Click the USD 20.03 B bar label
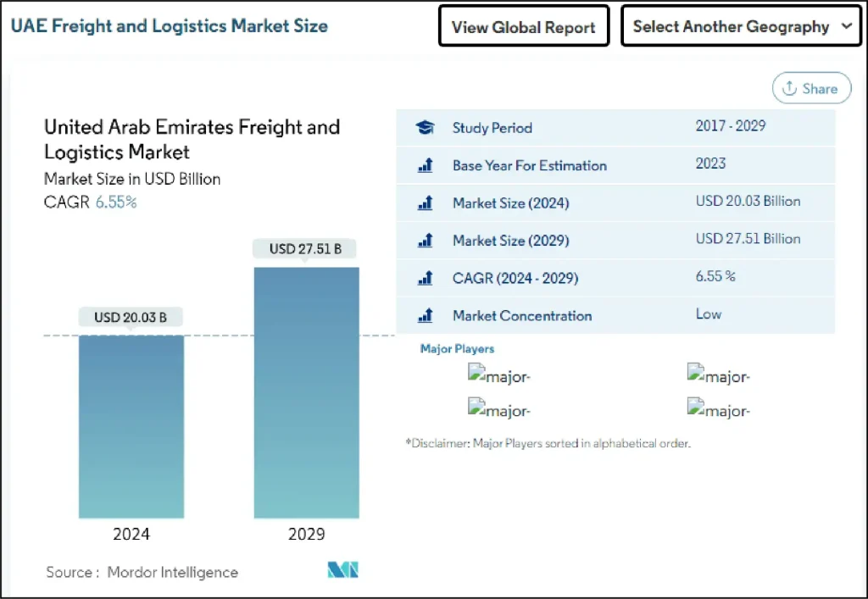 coord(131,318)
